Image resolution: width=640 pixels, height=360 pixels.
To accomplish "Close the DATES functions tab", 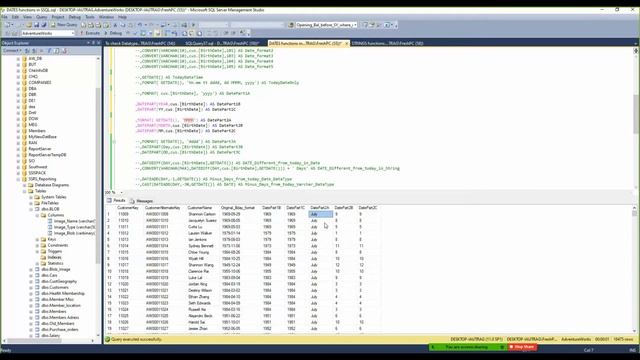I will [347, 43].
